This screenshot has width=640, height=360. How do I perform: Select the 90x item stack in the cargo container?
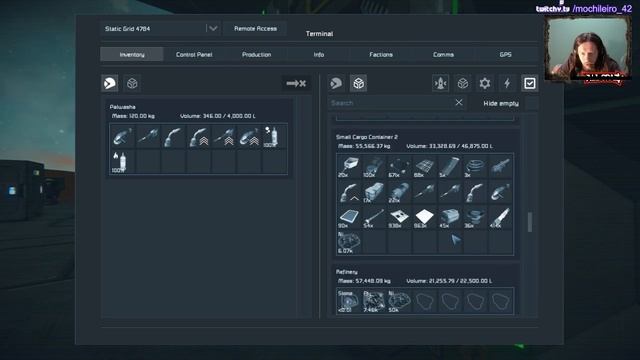(x=349, y=217)
